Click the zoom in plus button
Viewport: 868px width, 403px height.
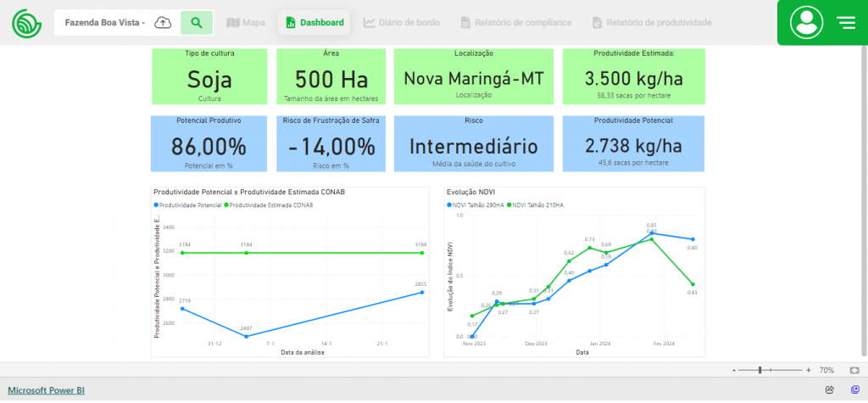808,370
